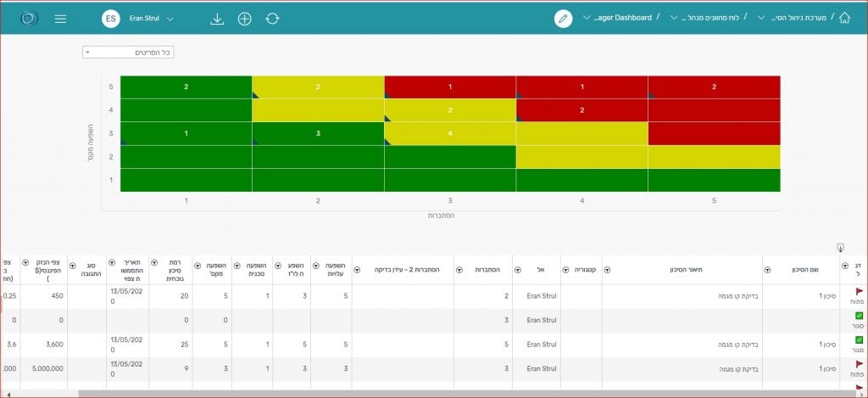This screenshot has width=868, height=398.
Task: Click the red matrix cell at probability 4, impact 4
Action: tap(581, 110)
